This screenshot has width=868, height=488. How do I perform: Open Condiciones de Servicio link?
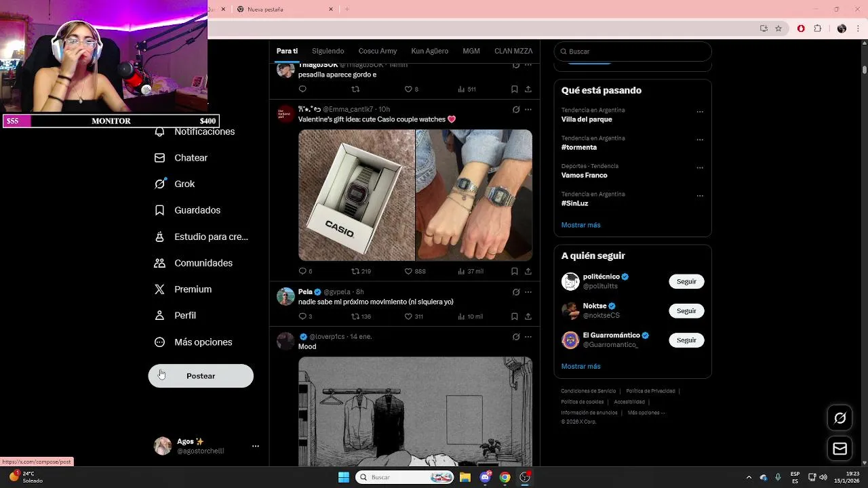point(589,391)
